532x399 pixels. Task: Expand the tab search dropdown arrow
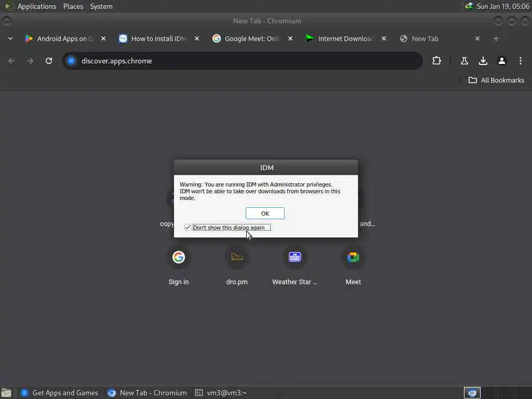(x=10, y=38)
